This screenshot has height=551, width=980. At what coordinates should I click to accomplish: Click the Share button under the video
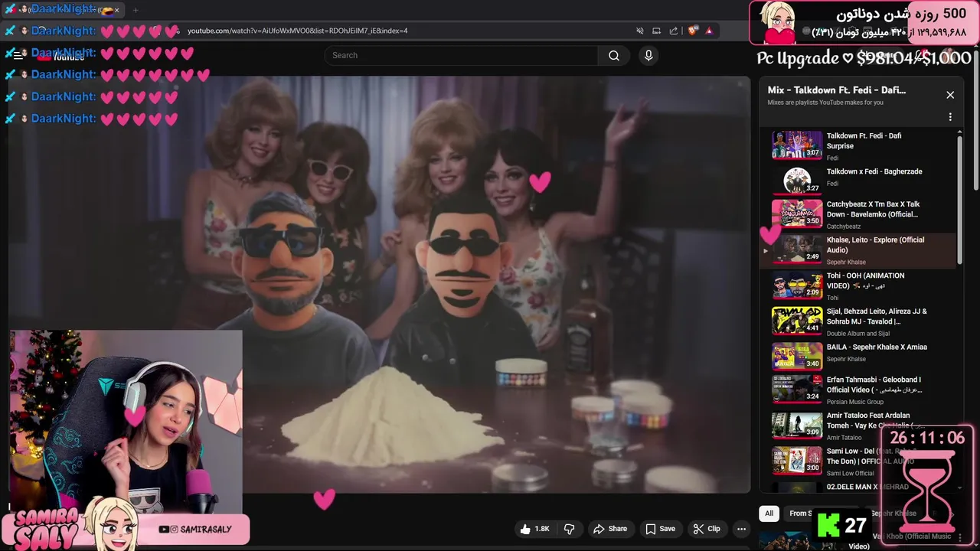[610, 529]
